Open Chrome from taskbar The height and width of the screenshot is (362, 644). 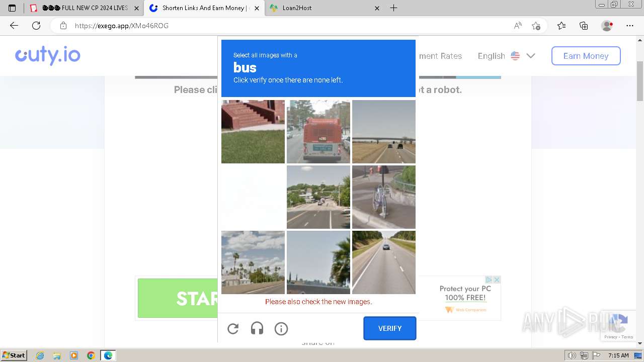click(x=91, y=355)
